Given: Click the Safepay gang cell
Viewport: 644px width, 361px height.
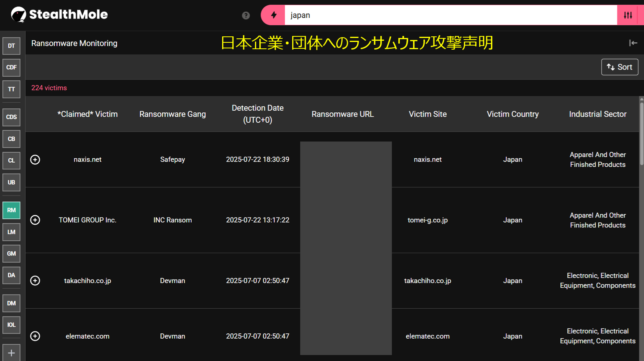Looking at the screenshot, I should 173,160.
